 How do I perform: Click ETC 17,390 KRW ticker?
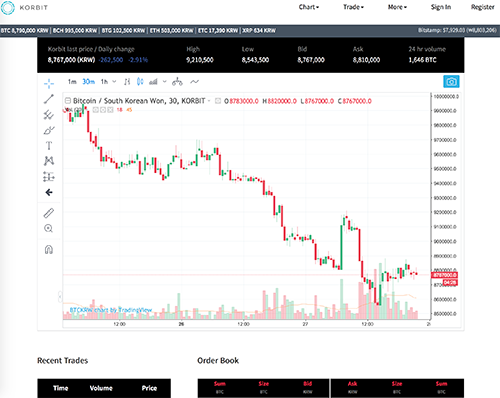(218, 30)
